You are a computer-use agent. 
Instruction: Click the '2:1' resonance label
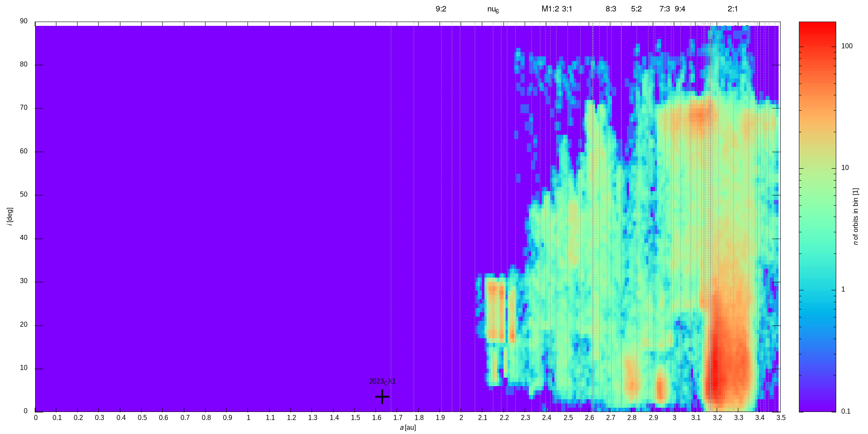click(733, 9)
